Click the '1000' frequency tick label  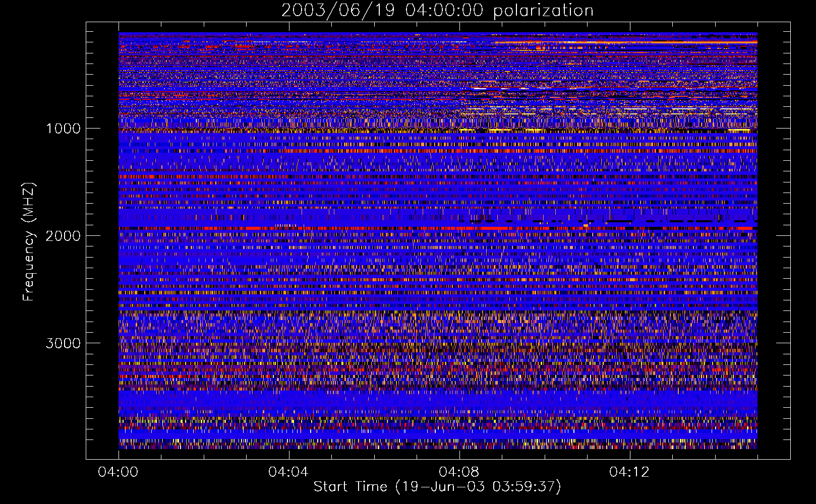pyautogui.click(x=63, y=129)
